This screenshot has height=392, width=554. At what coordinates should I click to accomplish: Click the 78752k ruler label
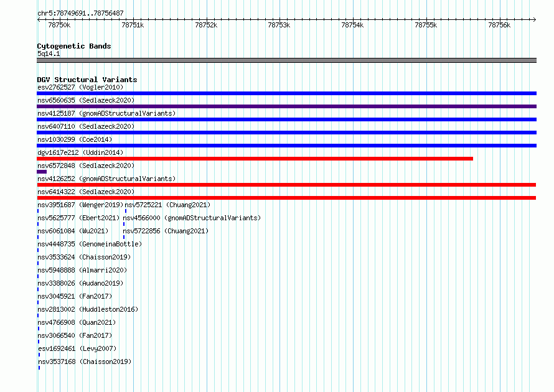tap(206, 25)
